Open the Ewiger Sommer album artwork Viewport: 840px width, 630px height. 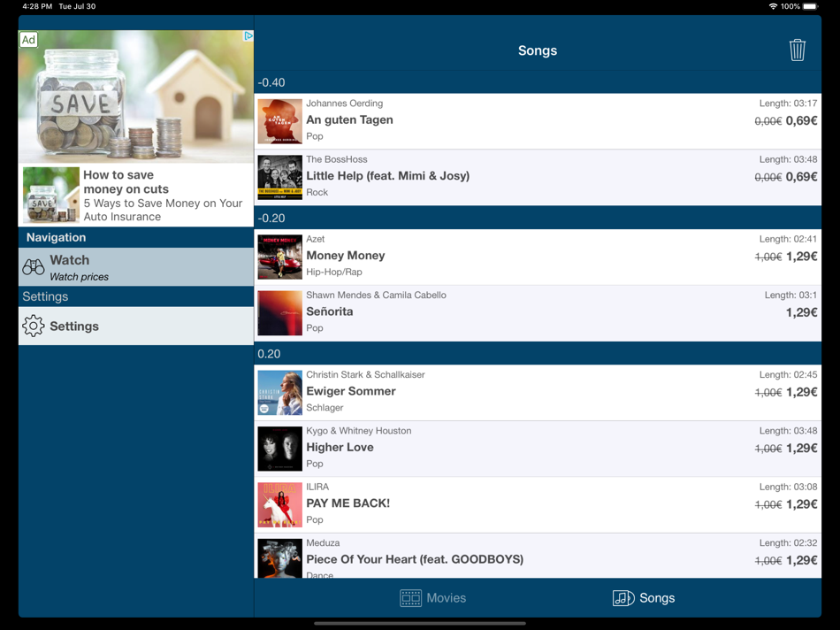(x=279, y=393)
